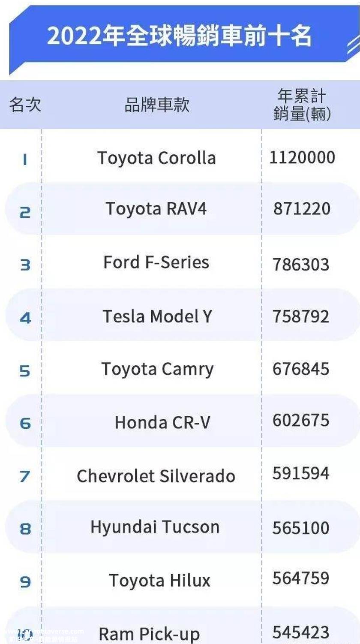
Task: Select the Hyundai Tucson entry
Action: point(155,527)
